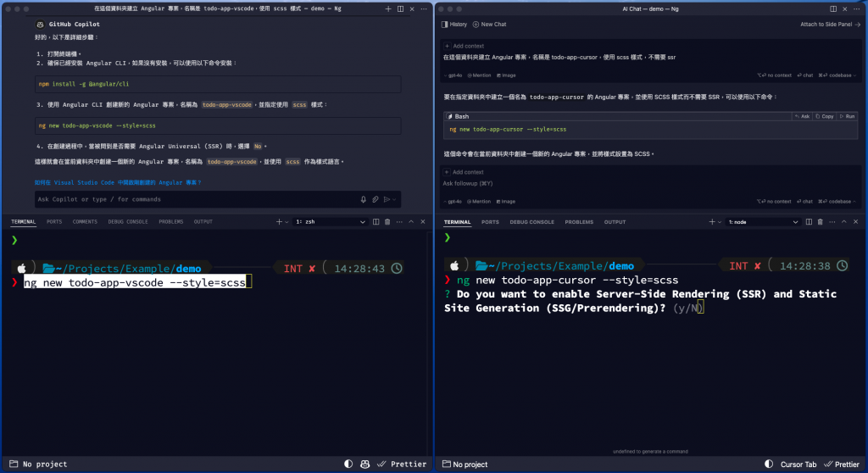
Task: Switch to PORTS tab in left window
Action: coord(54,221)
